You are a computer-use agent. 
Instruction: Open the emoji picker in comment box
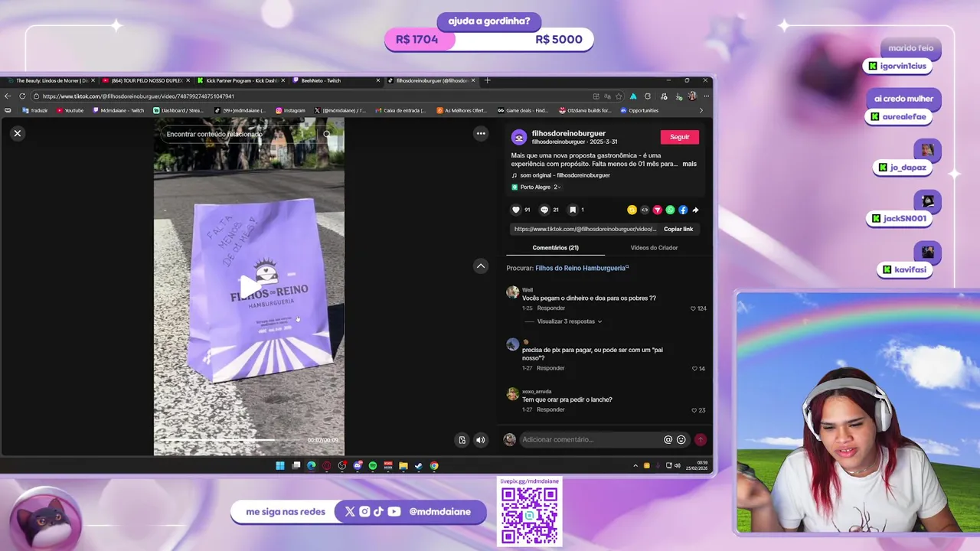click(x=681, y=440)
